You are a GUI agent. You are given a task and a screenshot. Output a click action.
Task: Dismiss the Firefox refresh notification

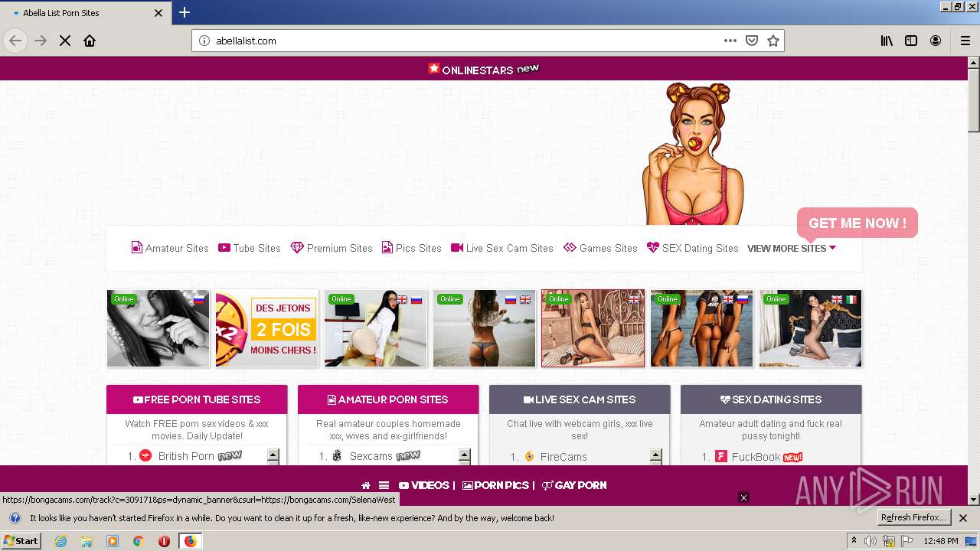tap(963, 518)
